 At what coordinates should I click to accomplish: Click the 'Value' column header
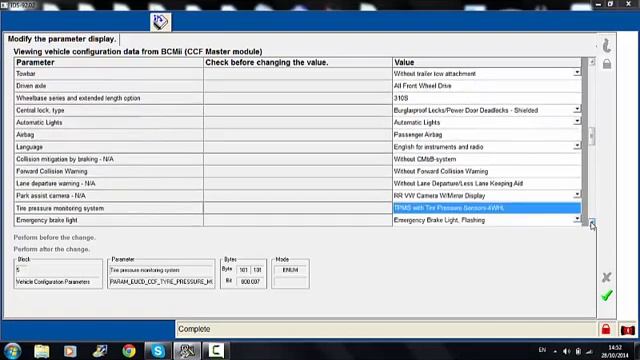pos(487,62)
